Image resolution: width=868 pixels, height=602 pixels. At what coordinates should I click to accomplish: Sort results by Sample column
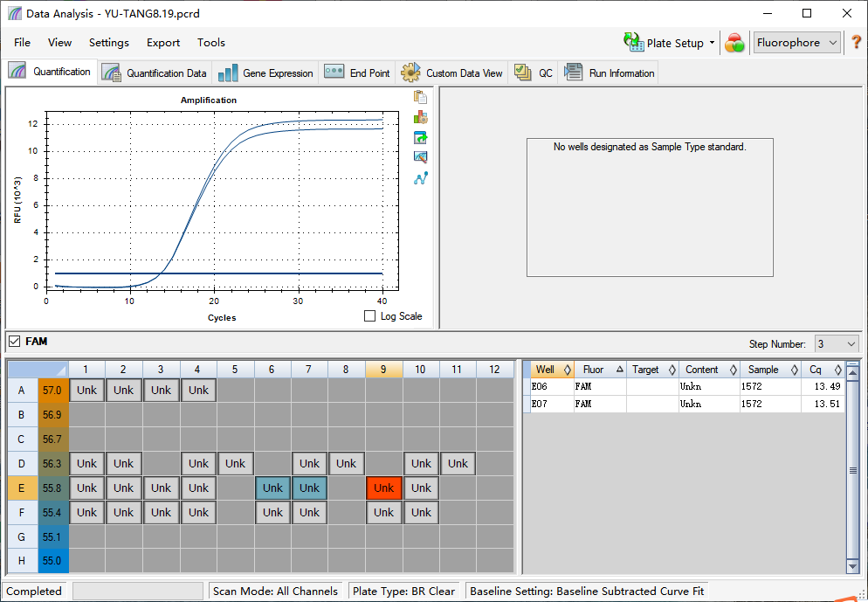(x=770, y=370)
